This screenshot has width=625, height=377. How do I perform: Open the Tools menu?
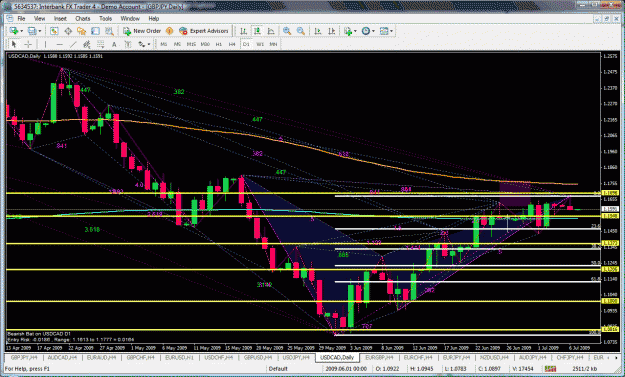105,18
